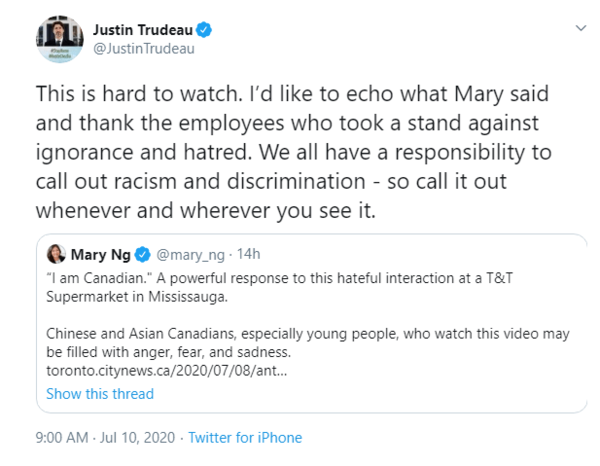Click "Show this thread"
This screenshot has width=600, height=466.
click(x=100, y=393)
